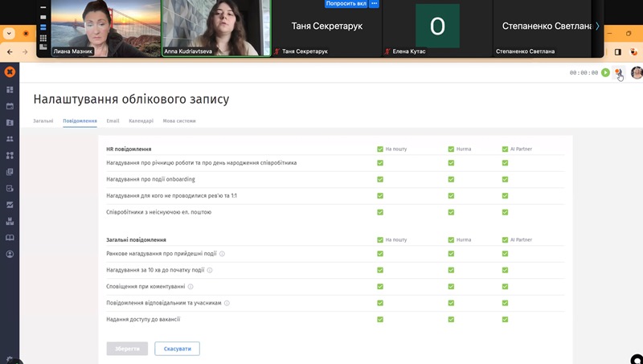Image resolution: width=643 pixels, height=364 pixels.
Task: Expand the yellow chevron dropdown at top left
Action: click(x=9, y=34)
